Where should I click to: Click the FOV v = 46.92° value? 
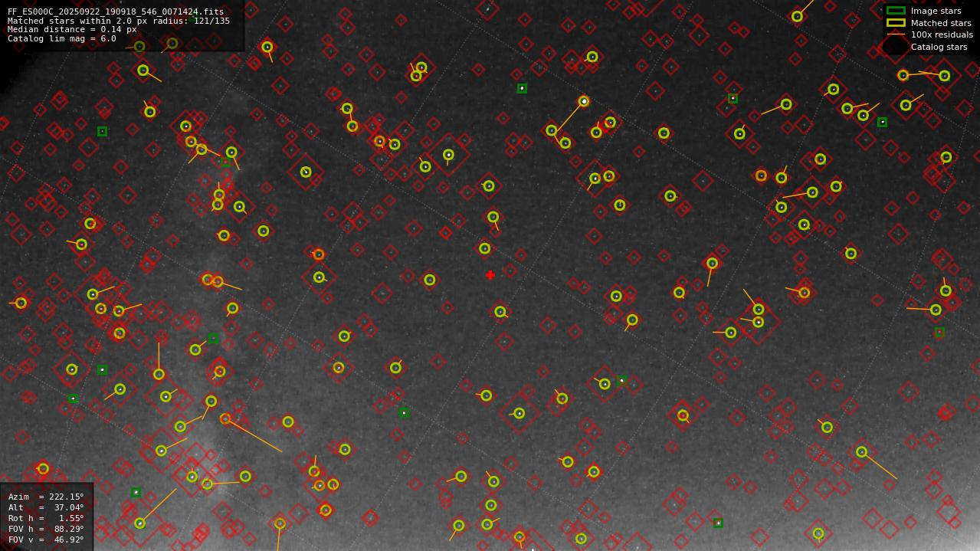coord(46,540)
